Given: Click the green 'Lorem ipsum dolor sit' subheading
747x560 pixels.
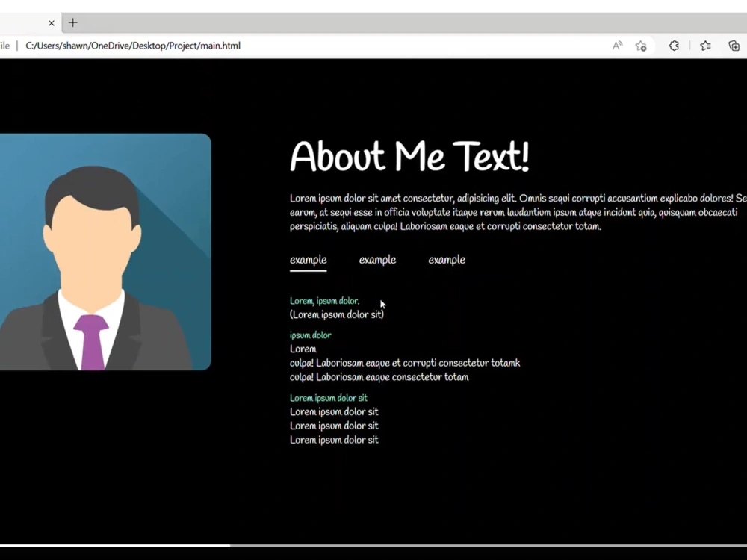Looking at the screenshot, I should (328, 398).
